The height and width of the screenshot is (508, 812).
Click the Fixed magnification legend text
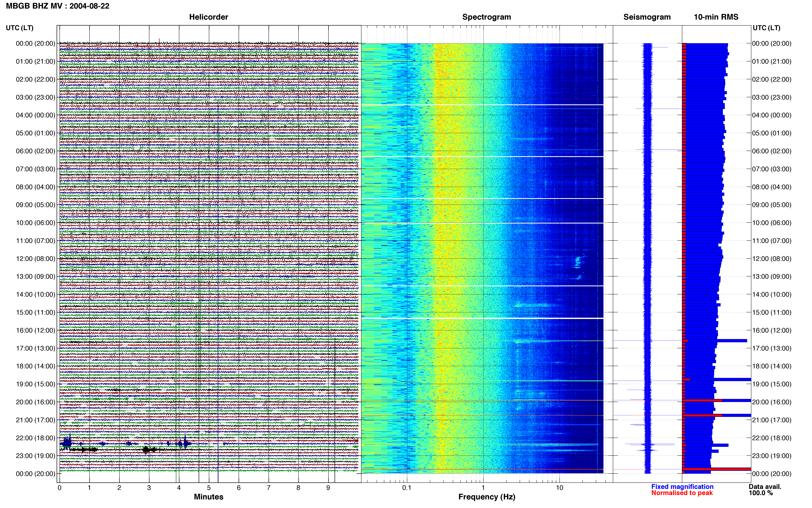[x=682, y=486]
